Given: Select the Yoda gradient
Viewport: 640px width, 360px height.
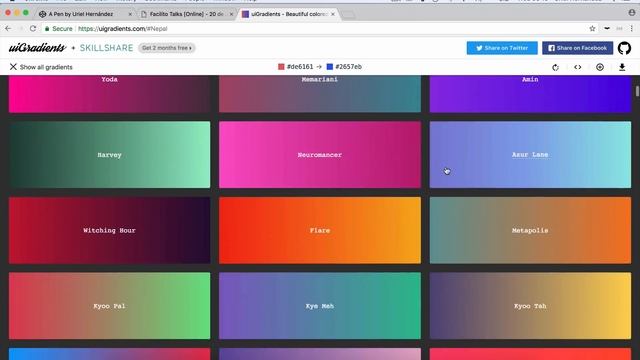Looking at the screenshot, I should [109, 93].
